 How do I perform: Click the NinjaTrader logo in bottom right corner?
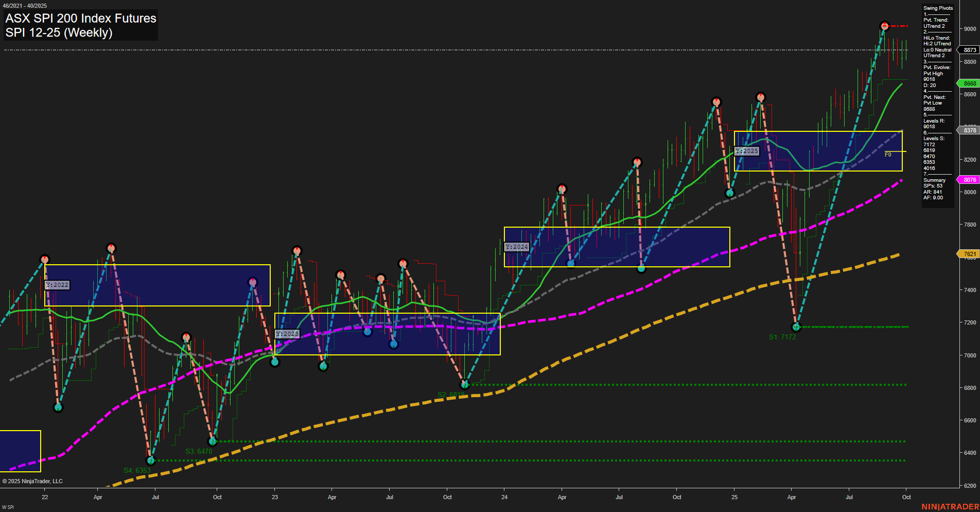tap(950, 506)
